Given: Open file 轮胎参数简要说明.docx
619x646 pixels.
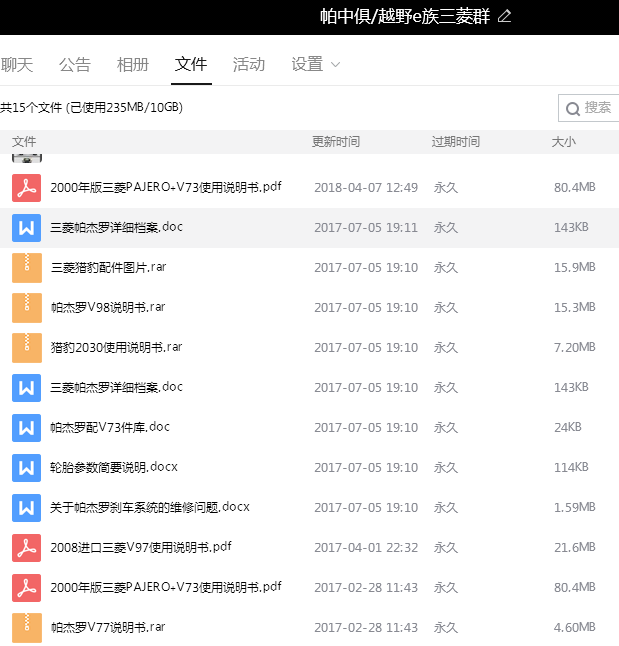Looking at the screenshot, I should click(114, 467).
